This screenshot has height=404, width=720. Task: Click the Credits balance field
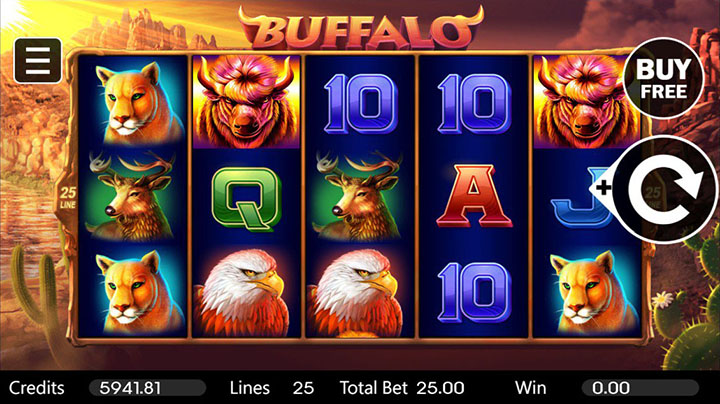(x=147, y=388)
